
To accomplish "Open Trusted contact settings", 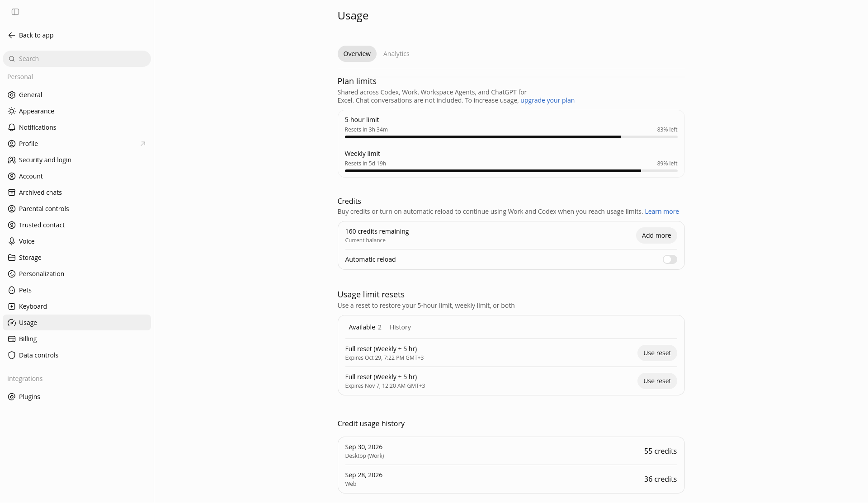I will 77,225.
